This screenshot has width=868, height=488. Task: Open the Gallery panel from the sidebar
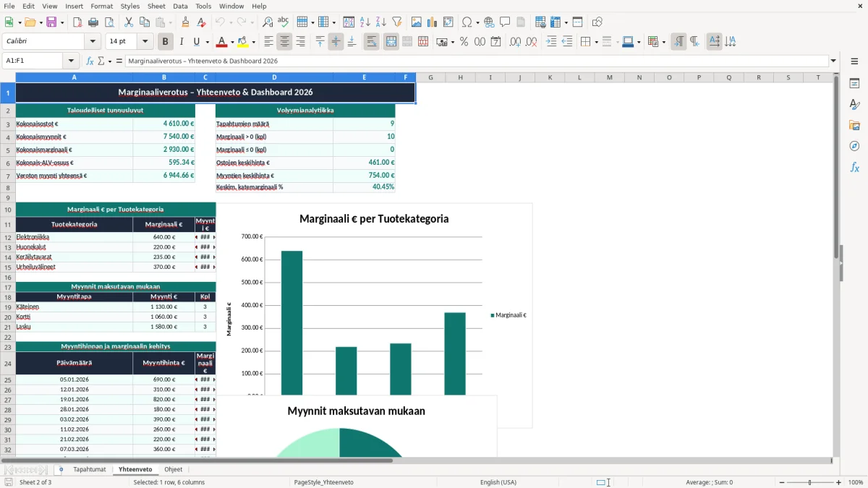coord(854,125)
